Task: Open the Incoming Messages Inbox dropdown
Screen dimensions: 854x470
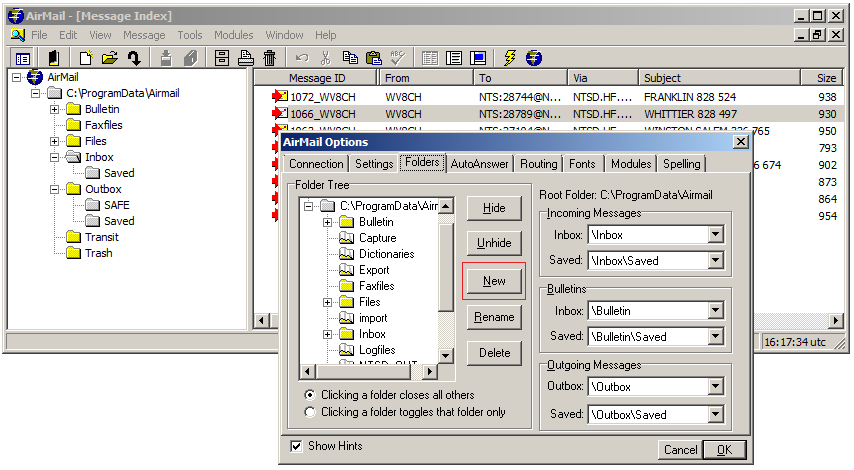Action: [716, 235]
